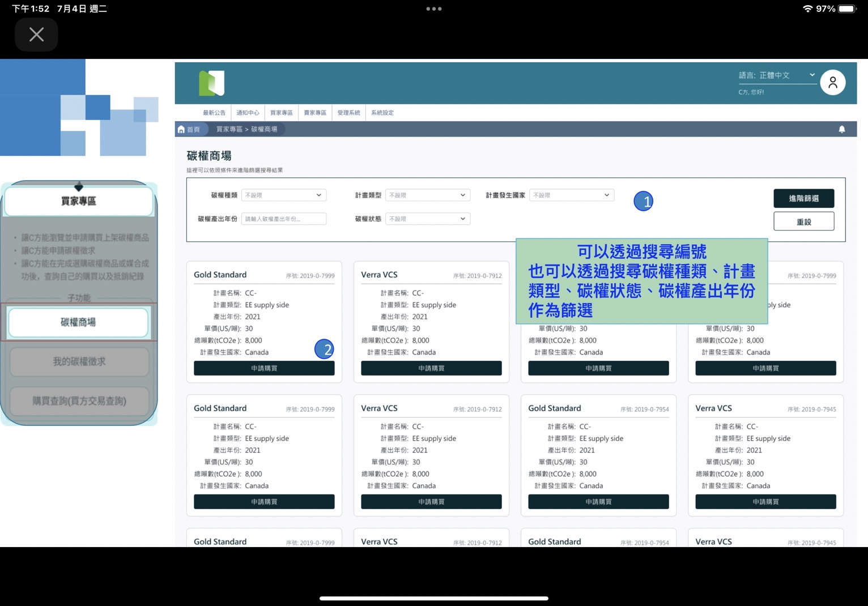Viewport: 868px width, 606px height.
Task: Select 我的碳權徵求 in the left sidebar
Action: pyautogui.click(x=79, y=361)
